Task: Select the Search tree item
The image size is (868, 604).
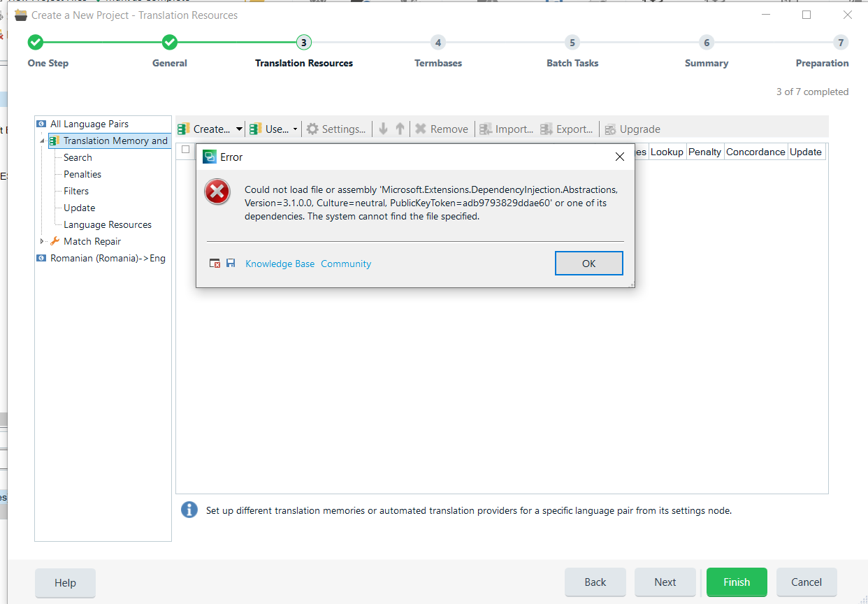Action: tap(78, 157)
